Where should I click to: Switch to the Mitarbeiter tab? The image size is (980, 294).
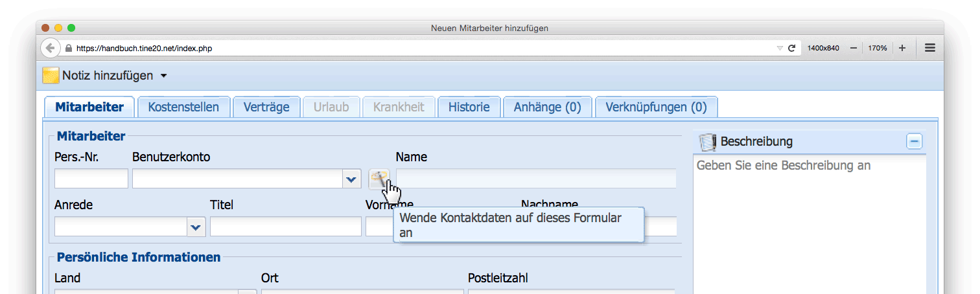89,107
